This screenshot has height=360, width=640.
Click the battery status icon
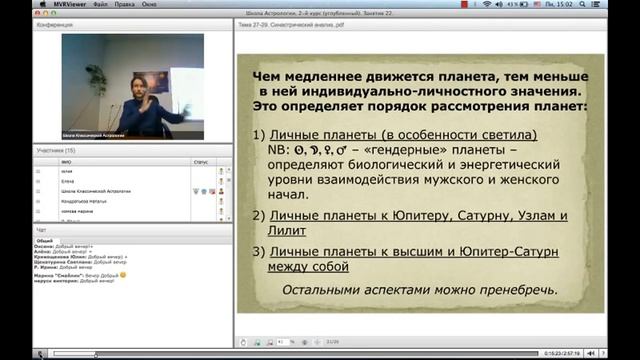point(523,4)
